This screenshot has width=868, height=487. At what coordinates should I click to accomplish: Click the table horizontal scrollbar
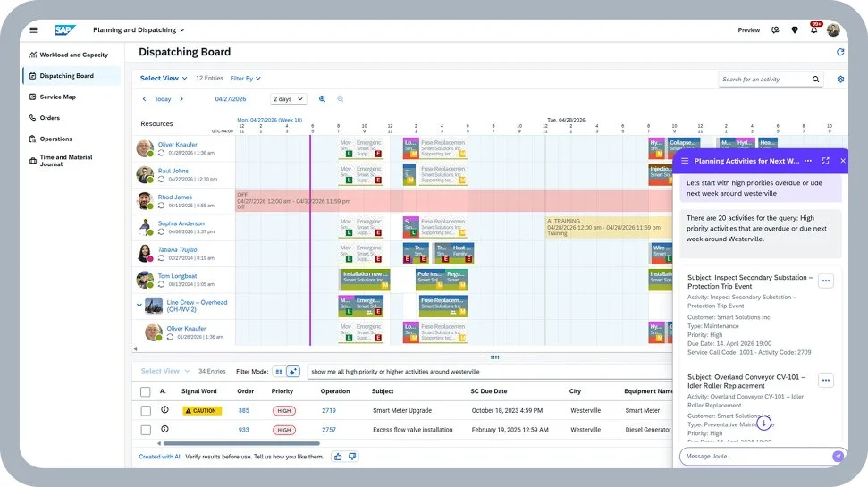[241, 443]
